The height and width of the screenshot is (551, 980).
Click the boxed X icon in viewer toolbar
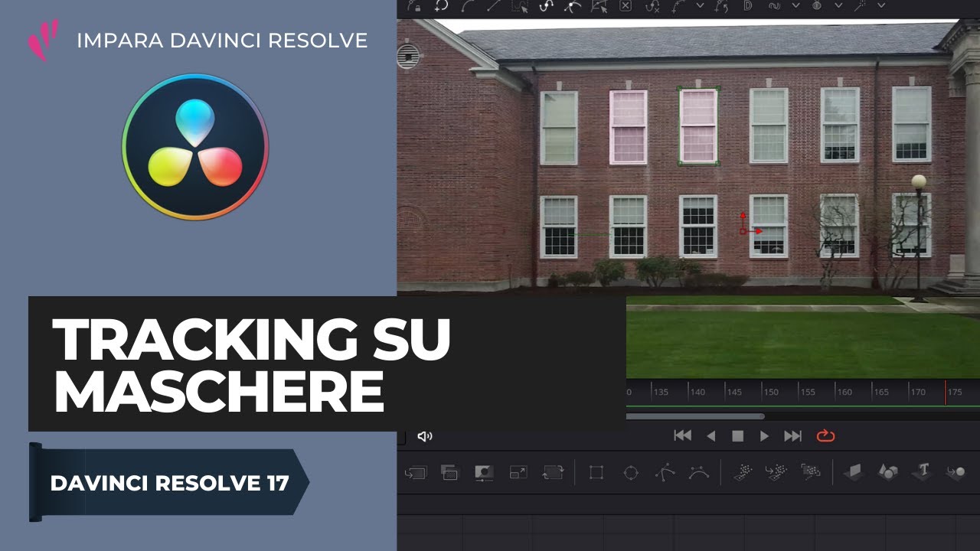coord(626,5)
